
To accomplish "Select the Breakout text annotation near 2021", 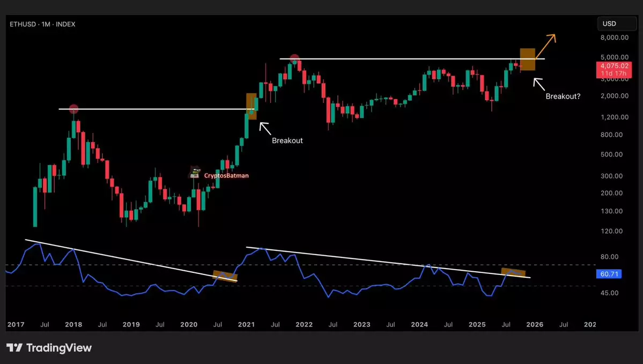I will (287, 140).
